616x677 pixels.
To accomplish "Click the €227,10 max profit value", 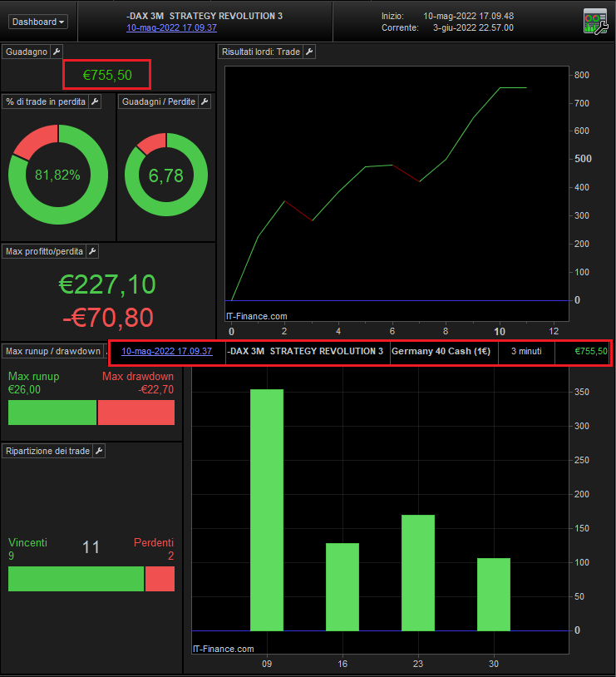I will point(107,284).
